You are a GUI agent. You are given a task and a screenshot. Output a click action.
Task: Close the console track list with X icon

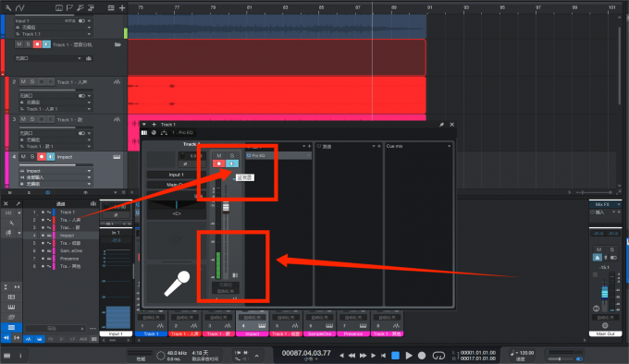6,204
